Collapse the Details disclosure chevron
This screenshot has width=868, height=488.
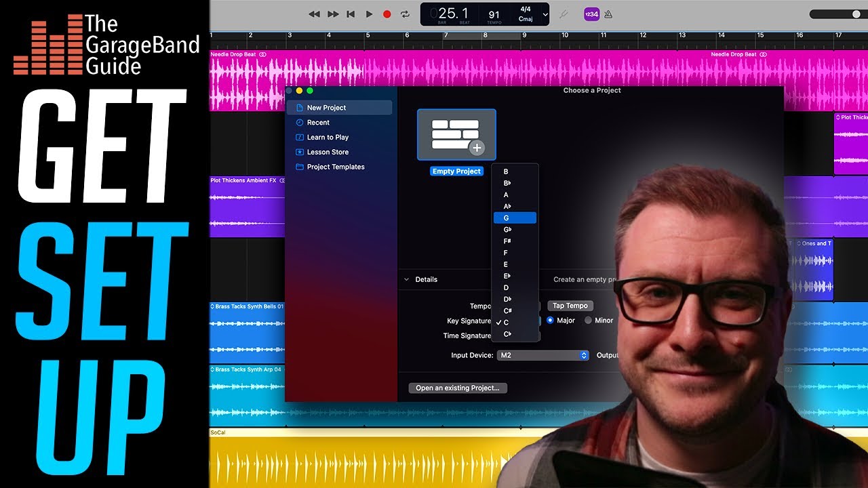pos(406,279)
